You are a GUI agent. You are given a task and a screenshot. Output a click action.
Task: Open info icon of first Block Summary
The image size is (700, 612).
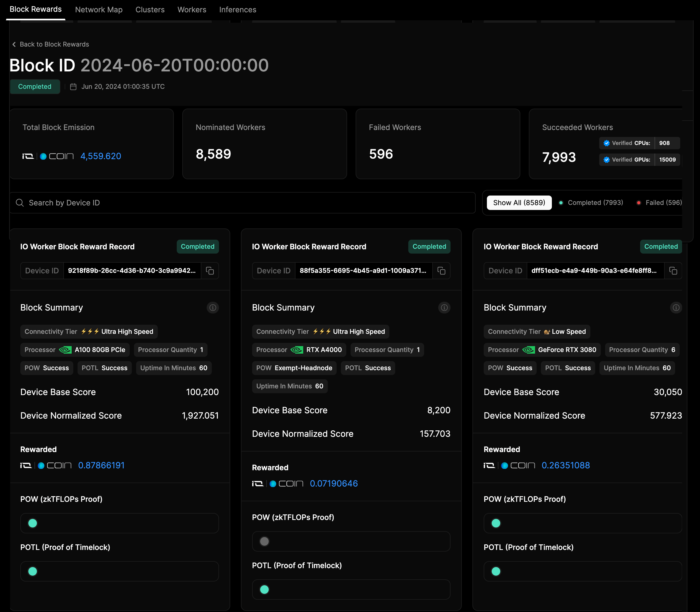213,308
